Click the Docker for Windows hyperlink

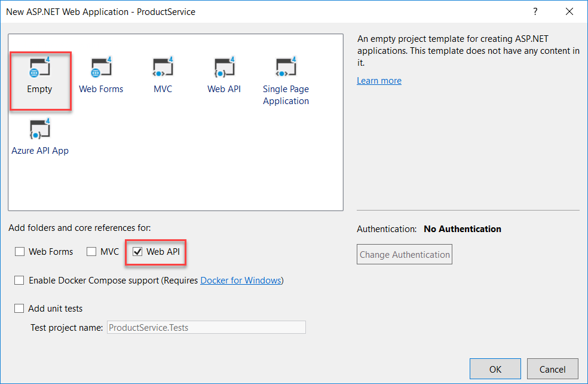(241, 280)
